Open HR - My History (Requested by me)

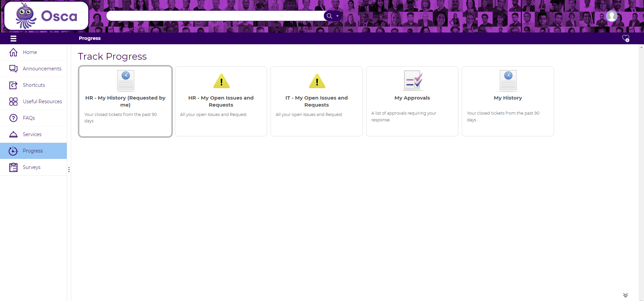pyautogui.click(x=125, y=101)
